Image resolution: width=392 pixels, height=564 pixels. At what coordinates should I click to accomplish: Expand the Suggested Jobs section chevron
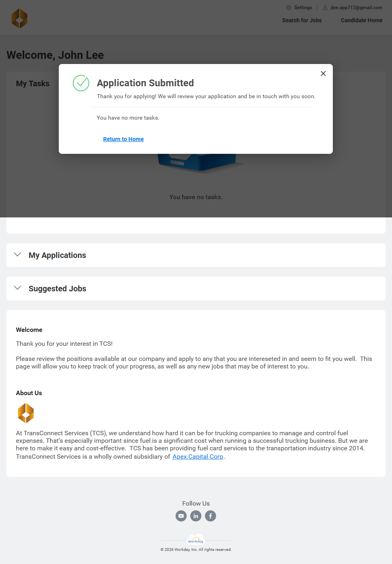17,288
